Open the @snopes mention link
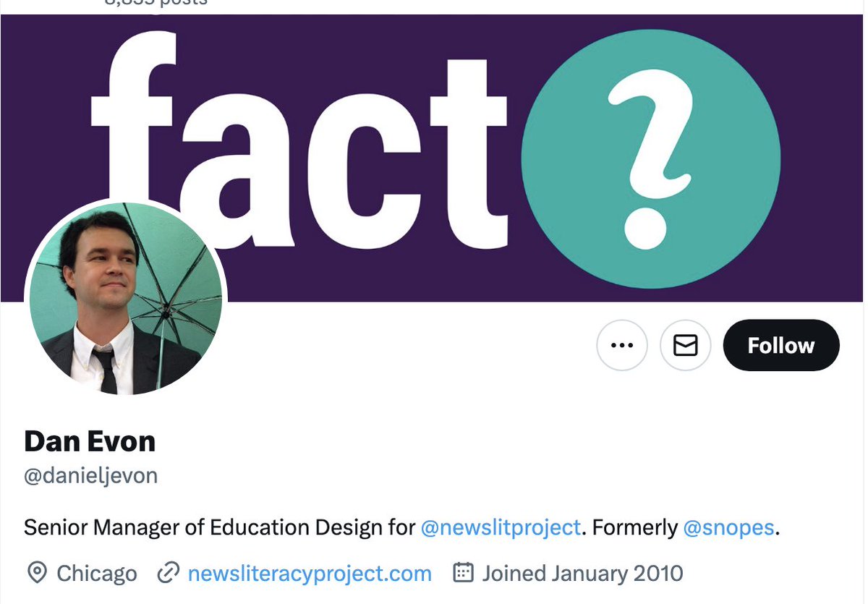This screenshot has width=868, height=604. [x=728, y=527]
